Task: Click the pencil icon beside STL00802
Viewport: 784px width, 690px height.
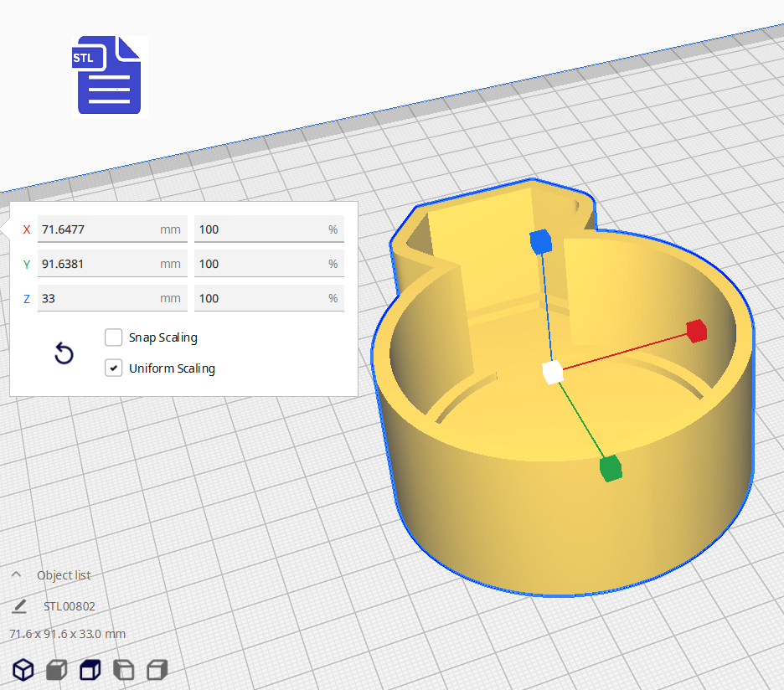Action: 19,606
